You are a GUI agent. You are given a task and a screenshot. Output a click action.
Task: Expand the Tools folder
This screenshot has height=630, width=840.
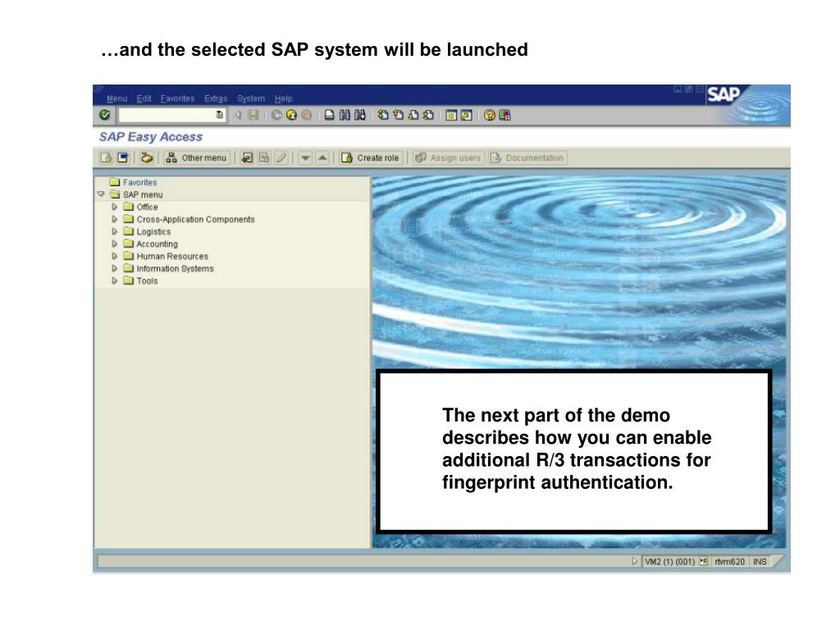(114, 281)
